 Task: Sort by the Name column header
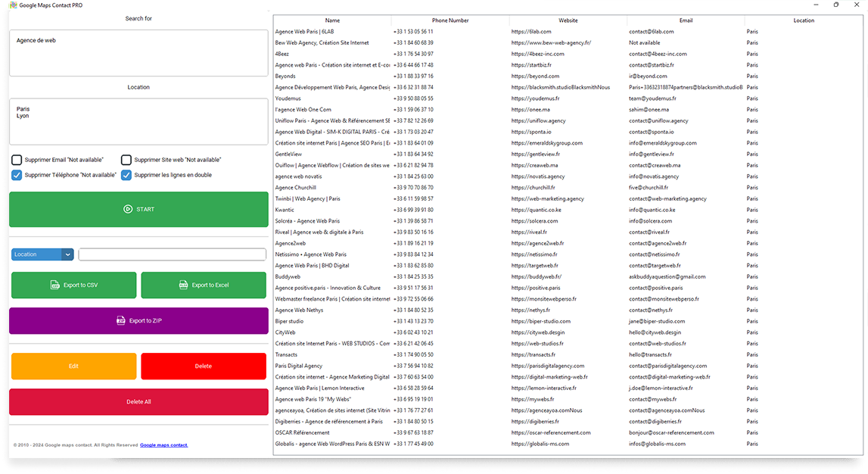pyautogui.click(x=332, y=20)
